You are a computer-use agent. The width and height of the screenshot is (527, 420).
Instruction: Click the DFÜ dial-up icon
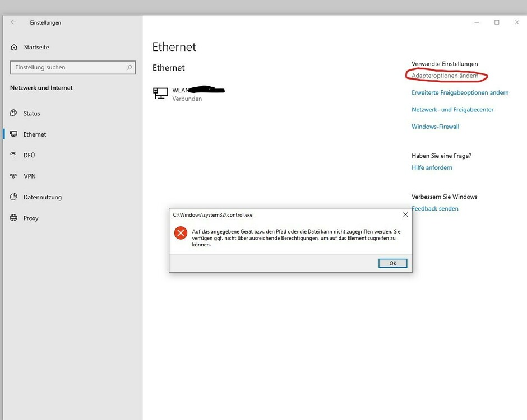point(13,155)
